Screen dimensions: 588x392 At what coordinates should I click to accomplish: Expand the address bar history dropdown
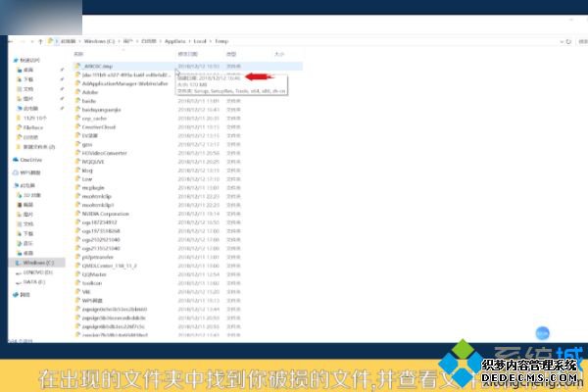coord(562,41)
